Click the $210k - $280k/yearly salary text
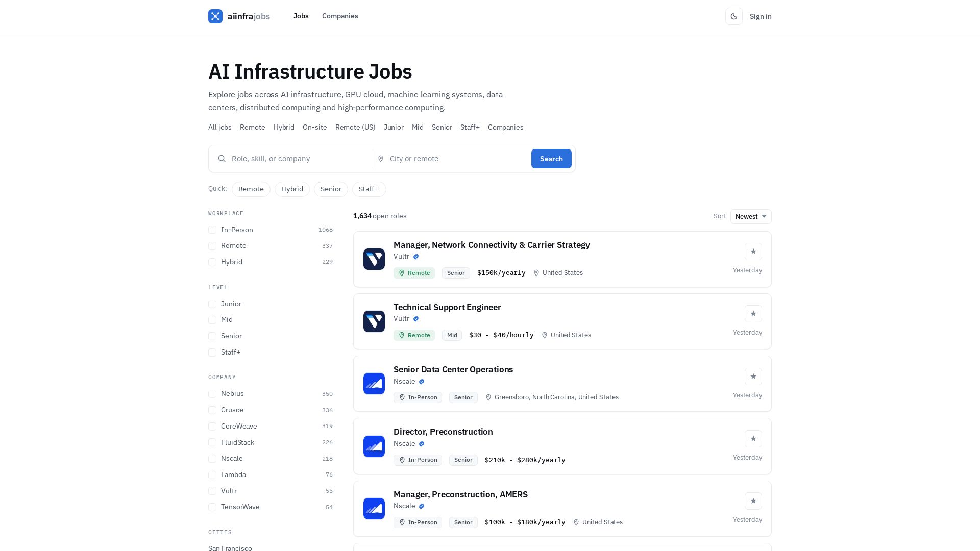980x551 pixels. 525,460
